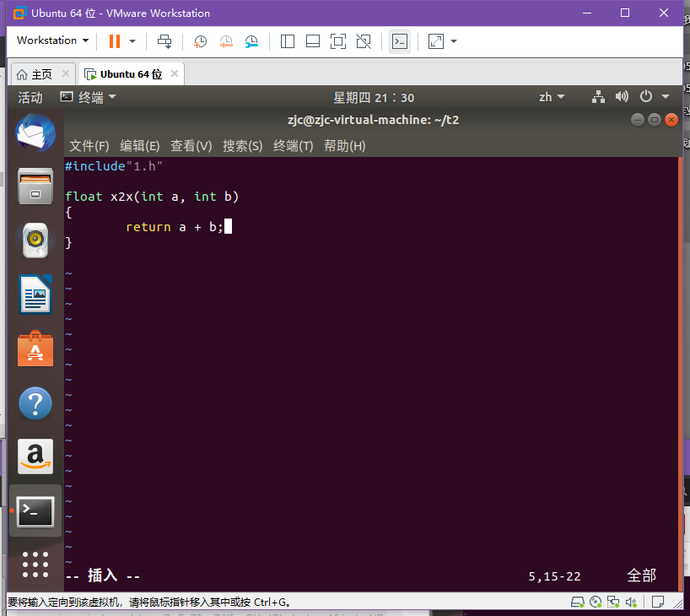This screenshot has width=690, height=616.
Task: Click the network adapter status icon
Action: point(613,602)
